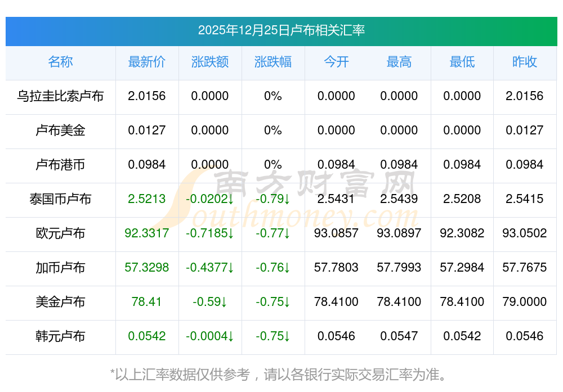Select the previous close value 79.0000
Screen dimensions: 563x392
point(524,302)
